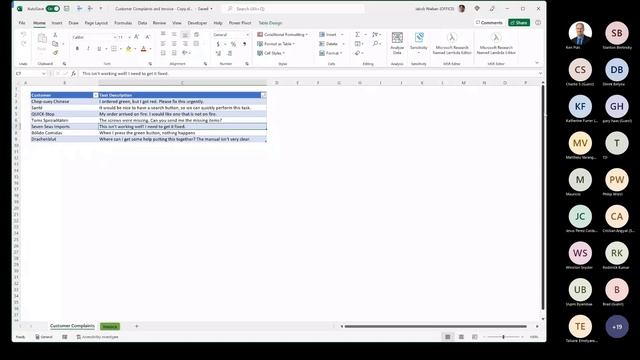Open the Cells group Format dropdown
Screen dimensions: 640x360
click(331, 53)
